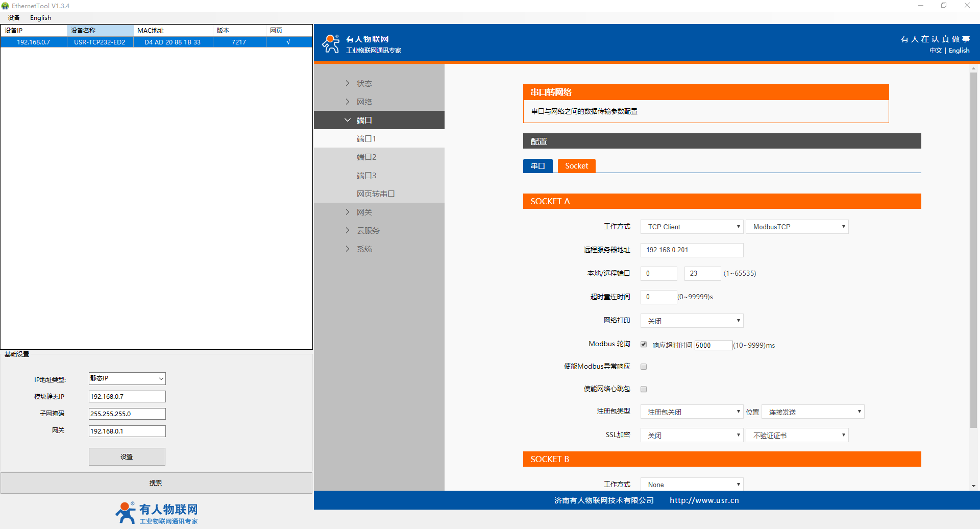Switch to the Socket tab

tap(576, 166)
